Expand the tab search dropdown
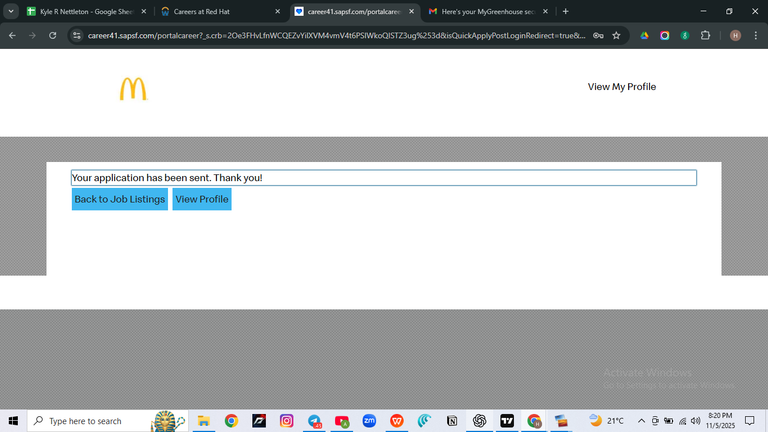 11,11
